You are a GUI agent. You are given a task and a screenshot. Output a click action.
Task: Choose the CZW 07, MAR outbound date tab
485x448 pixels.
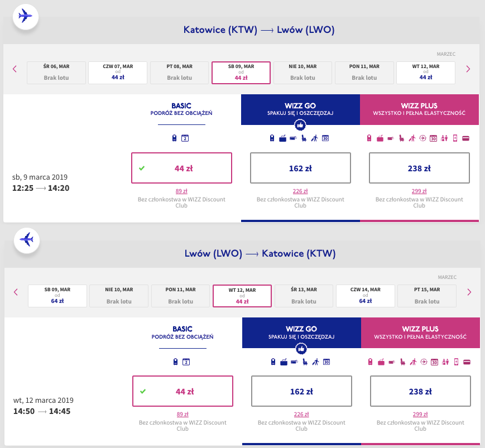118,73
